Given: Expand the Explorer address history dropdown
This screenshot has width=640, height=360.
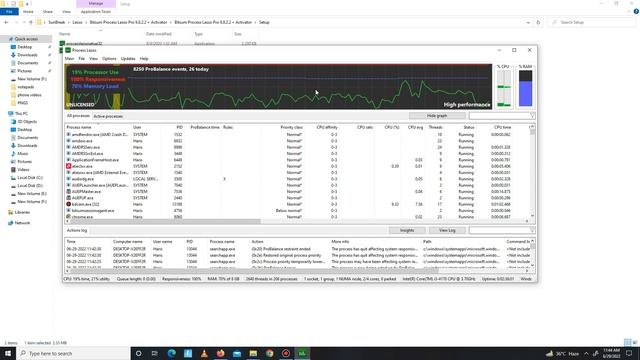Looking at the screenshot, I should pos(528,22).
